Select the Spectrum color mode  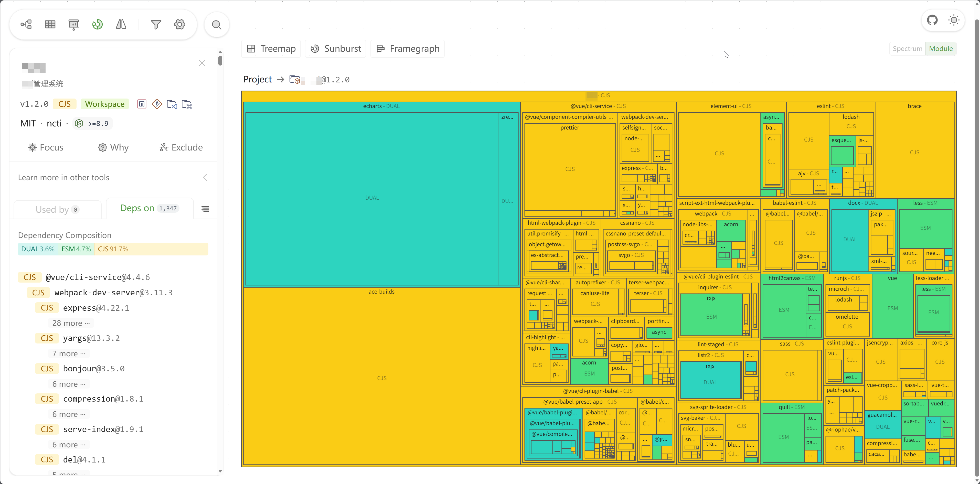907,49
